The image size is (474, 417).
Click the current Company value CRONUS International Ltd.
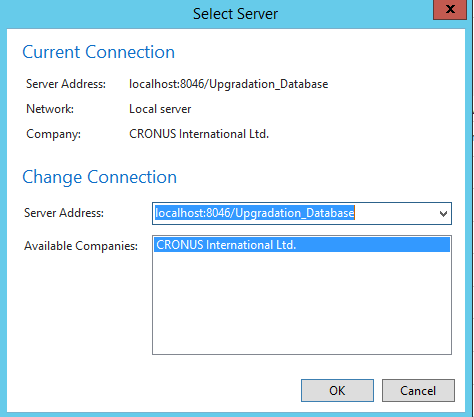point(199,134)
